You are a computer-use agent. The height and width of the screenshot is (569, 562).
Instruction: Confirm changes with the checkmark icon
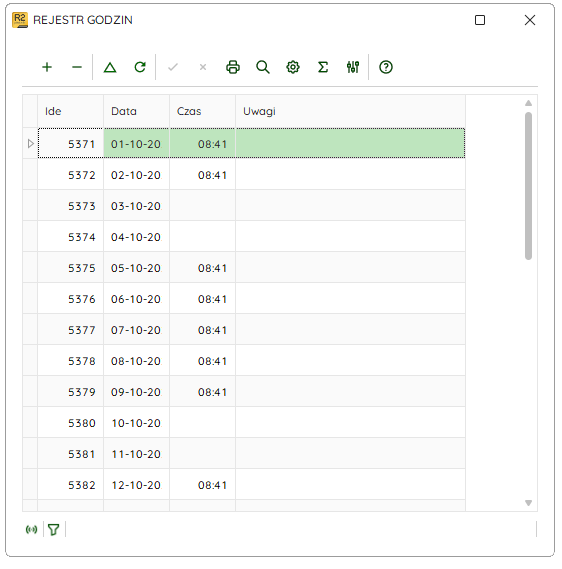[173, 67]
